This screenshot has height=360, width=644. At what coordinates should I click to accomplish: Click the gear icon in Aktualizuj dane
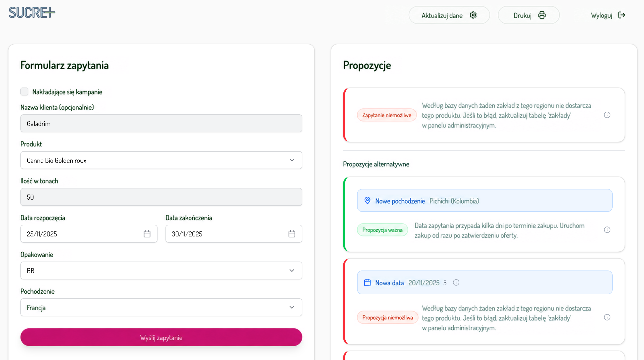tap(473, 15)
